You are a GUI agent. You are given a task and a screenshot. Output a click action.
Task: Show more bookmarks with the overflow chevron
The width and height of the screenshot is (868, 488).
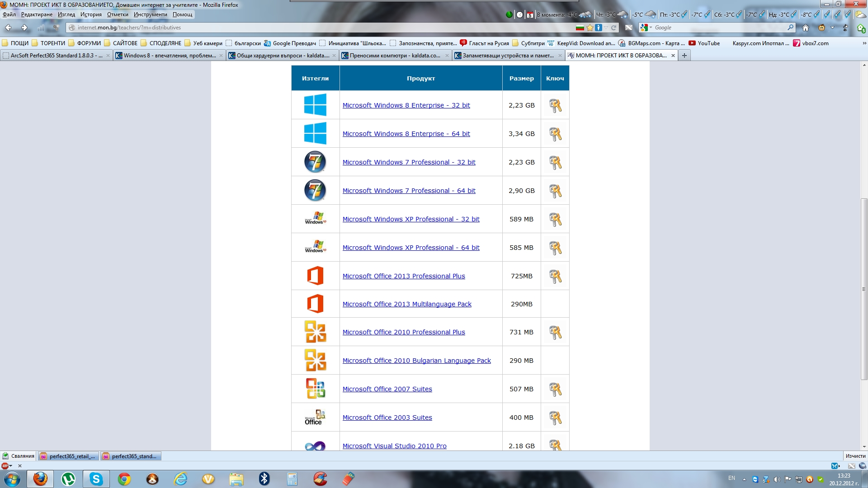coord(864,43)
